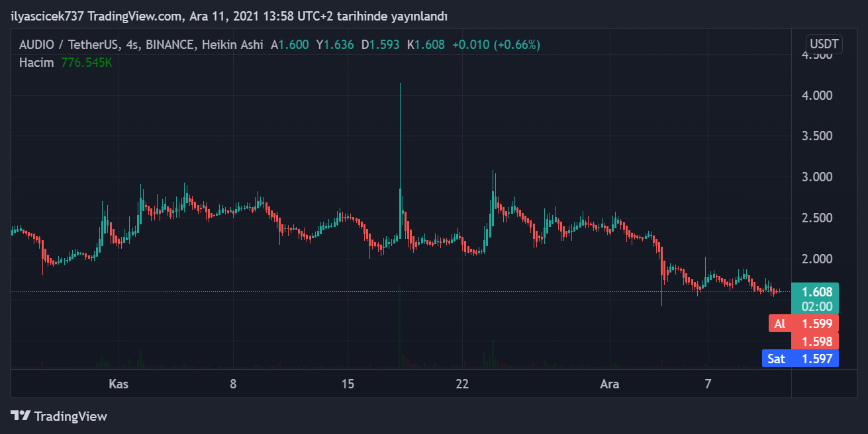Click the username ilyascicek737 in header
The height and width of the screenshot is (434, 868).
click(47, 16)
